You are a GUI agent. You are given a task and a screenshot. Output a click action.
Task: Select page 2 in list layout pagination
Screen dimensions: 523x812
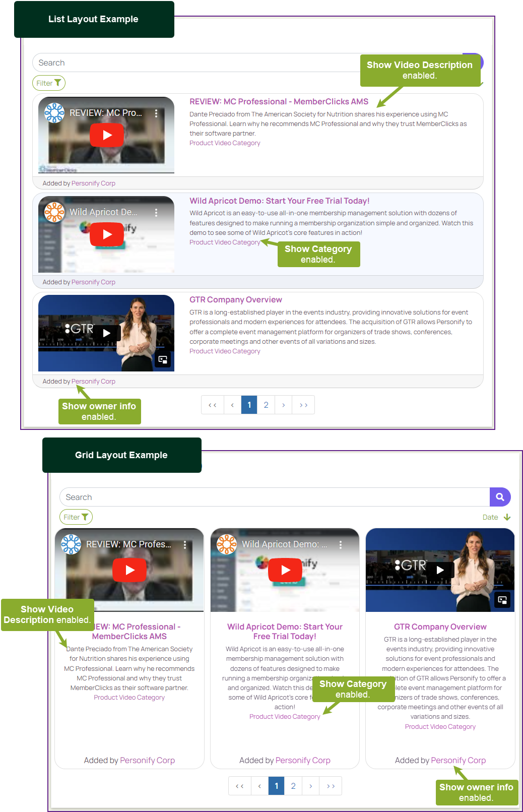pos(266,405)
